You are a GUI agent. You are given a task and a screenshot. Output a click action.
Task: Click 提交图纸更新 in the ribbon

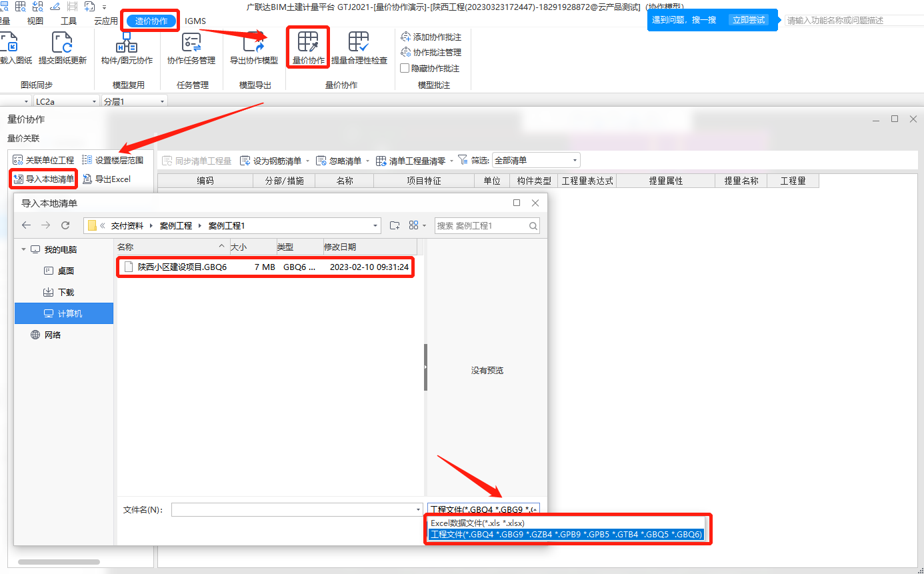tap(62, 47)
